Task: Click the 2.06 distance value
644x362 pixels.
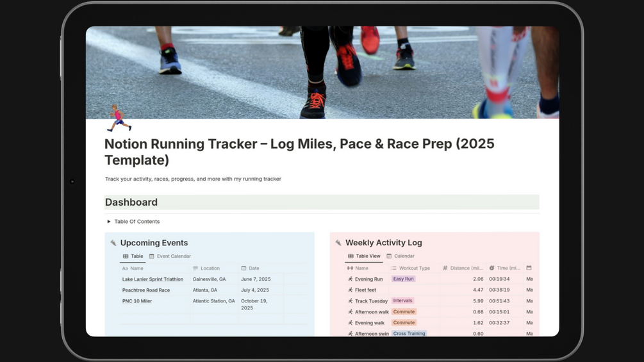Action: click(x=478, y=279)
